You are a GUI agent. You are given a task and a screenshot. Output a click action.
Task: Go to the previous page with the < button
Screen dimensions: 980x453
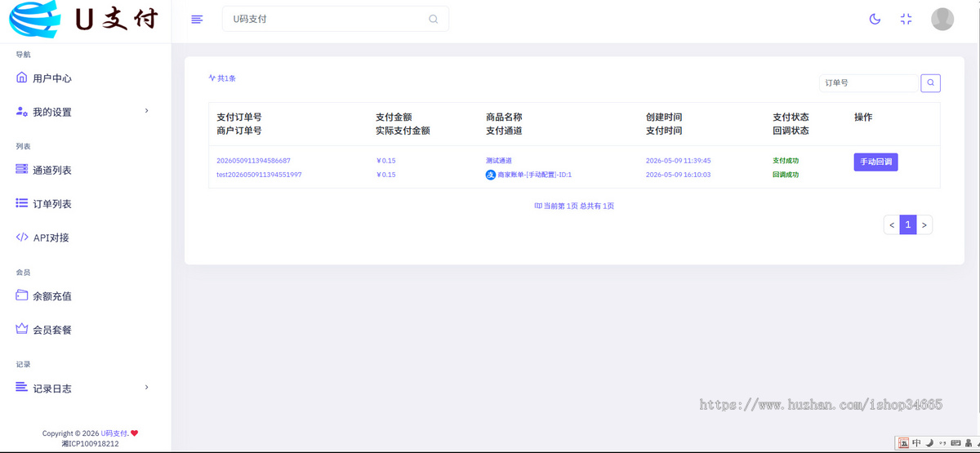pyautogui.click(x=892, y=224)
